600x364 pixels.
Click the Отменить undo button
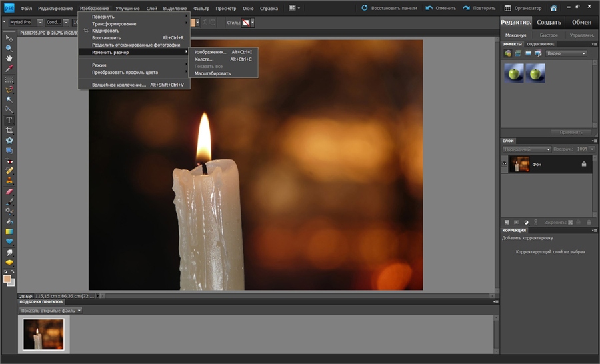click(x=441, y=8)
